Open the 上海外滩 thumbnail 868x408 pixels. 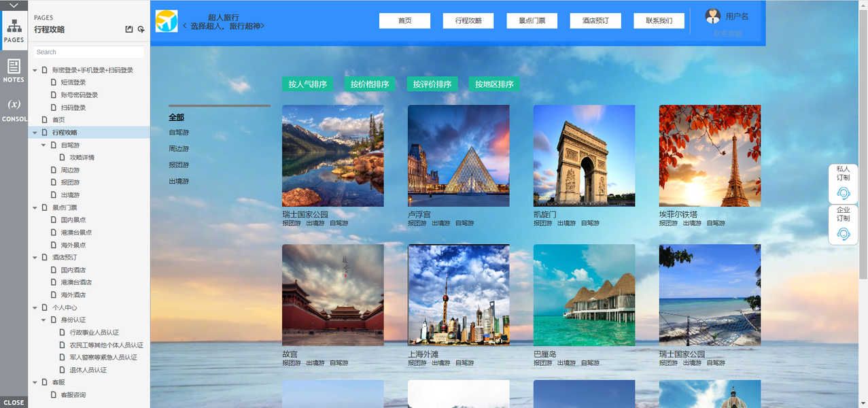[x=459, y=295]
